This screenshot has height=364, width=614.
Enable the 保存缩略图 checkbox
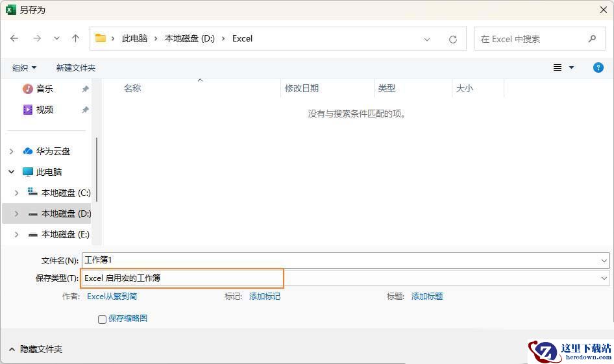pyautogui.click(x=102, y=319)
